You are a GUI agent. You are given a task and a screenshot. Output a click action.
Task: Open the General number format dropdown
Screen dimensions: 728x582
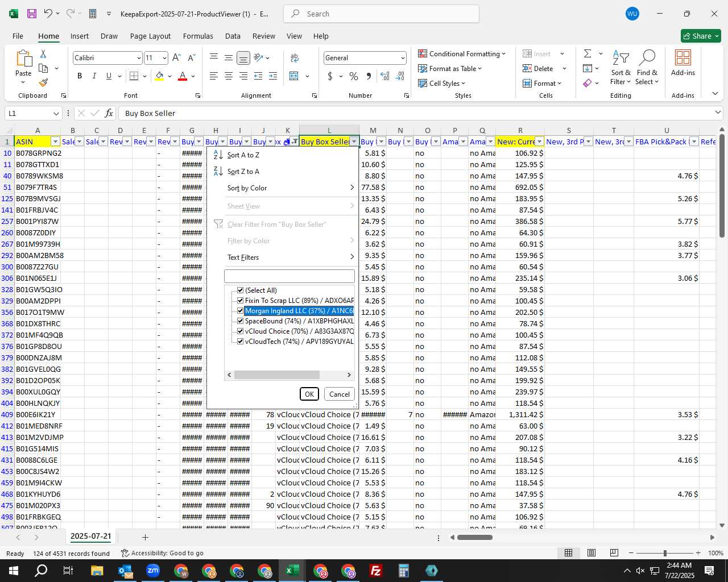pos(403,58)
